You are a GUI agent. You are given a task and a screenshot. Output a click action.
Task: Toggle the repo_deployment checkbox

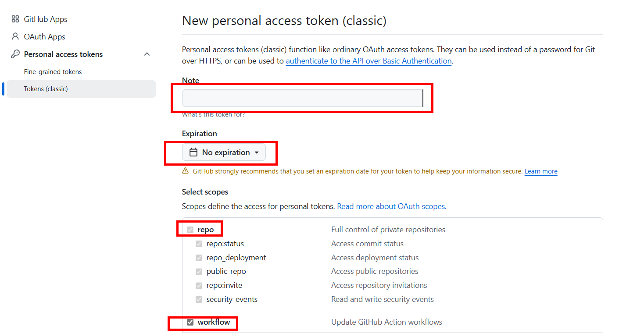click(199, 258)
